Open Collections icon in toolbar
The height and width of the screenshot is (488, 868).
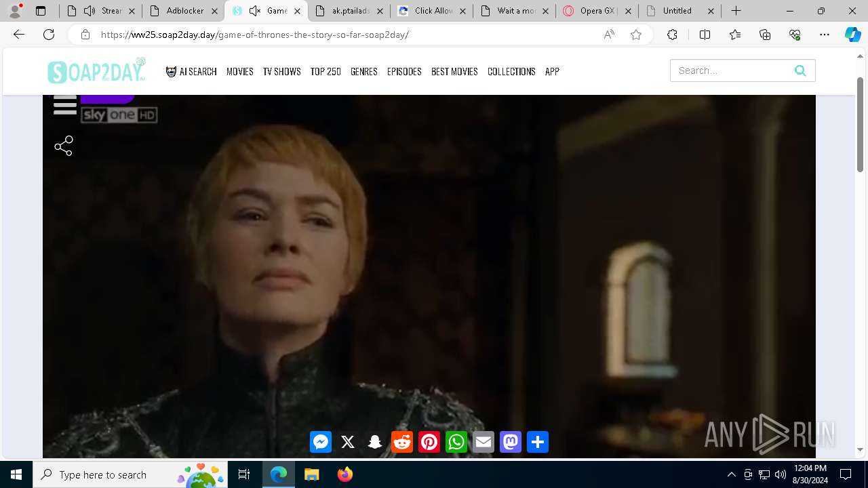pyautogui.click(x=765, y=35)
